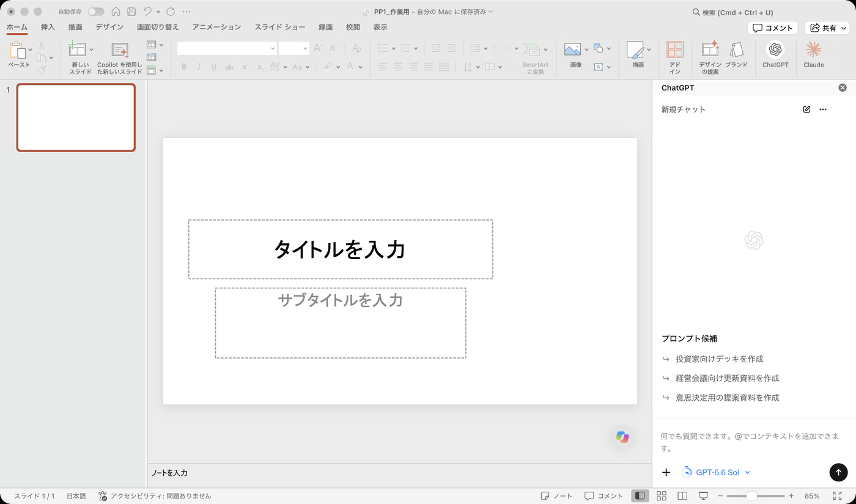Click the 日本語 language indicator in the status bar
Screen dimensions: 856x504
pyautogui.click(x=76, y=496)
